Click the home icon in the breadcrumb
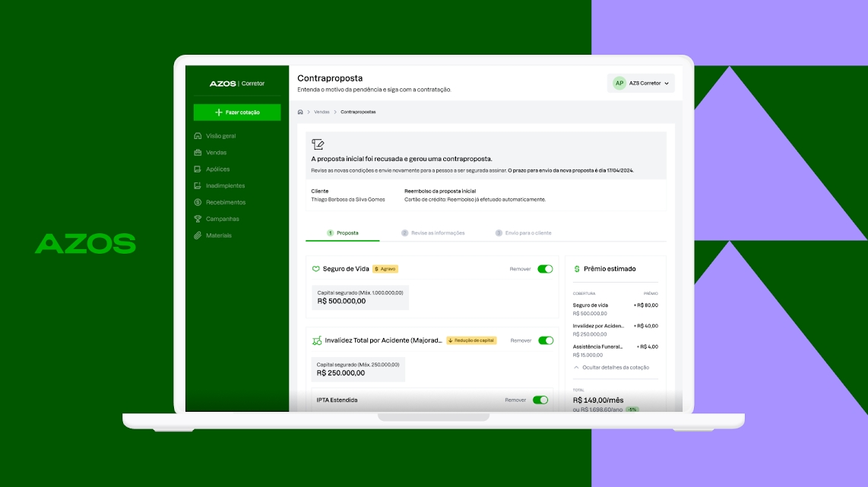This screenshot has width=868, height=487. tap(300, 111)
